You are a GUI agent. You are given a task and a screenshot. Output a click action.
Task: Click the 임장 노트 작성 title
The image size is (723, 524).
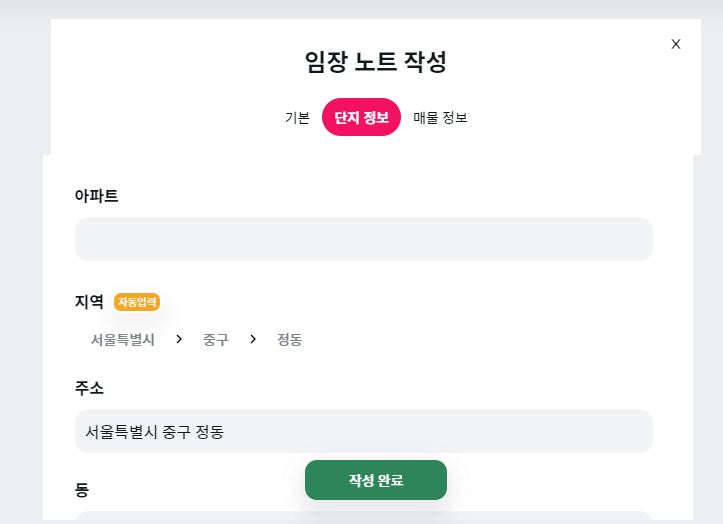pyautogui.click(x=375, y=62)
